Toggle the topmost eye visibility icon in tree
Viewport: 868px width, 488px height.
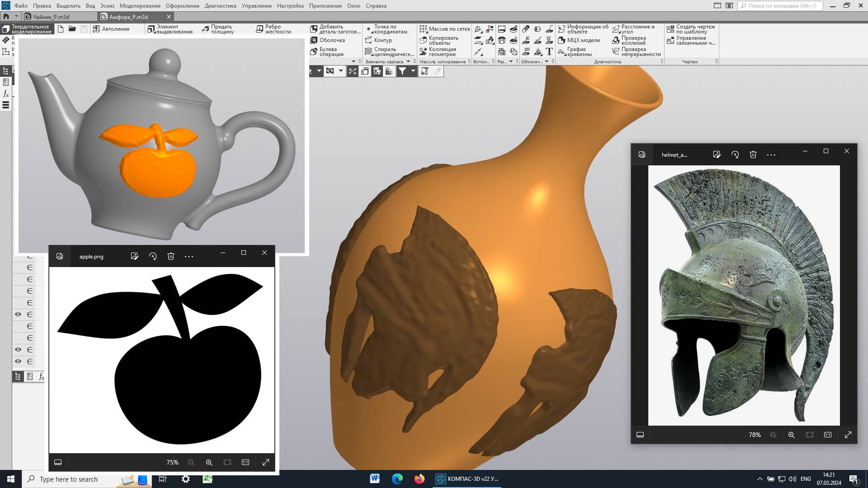(18, 314)
